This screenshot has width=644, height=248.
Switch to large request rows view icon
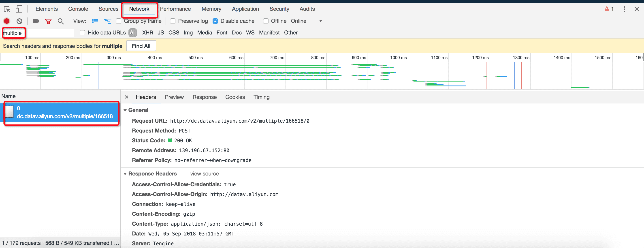(x=95, y=21)
